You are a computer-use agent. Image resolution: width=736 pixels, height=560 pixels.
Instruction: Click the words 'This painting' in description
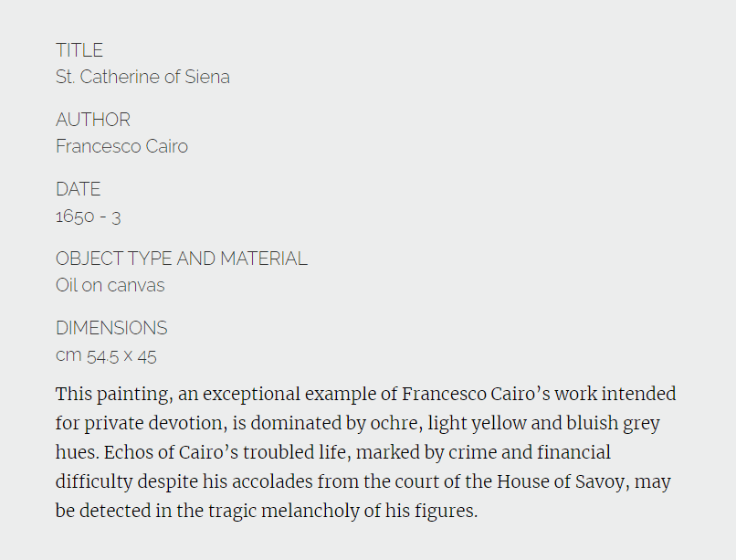coord(114,395)
